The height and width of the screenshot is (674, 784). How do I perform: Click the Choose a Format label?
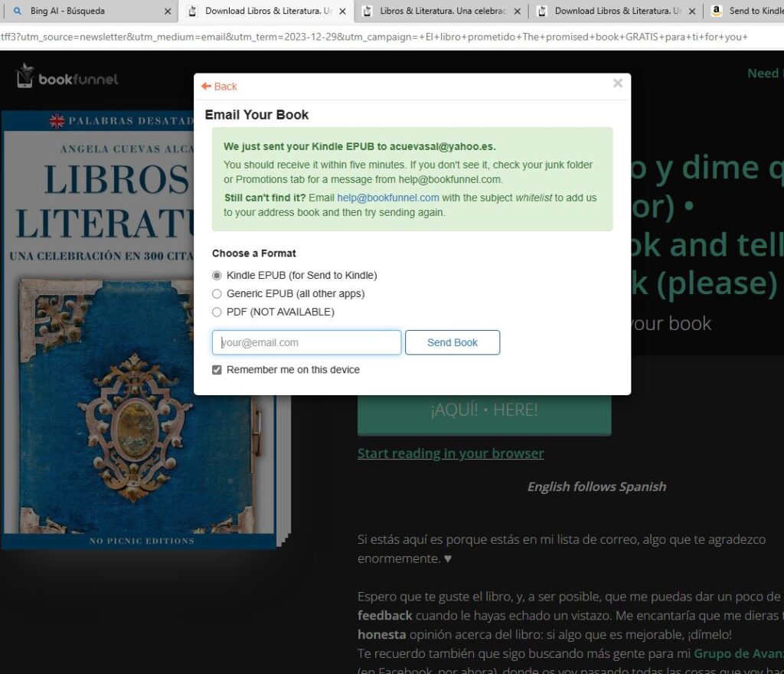(x=254, y=254)
